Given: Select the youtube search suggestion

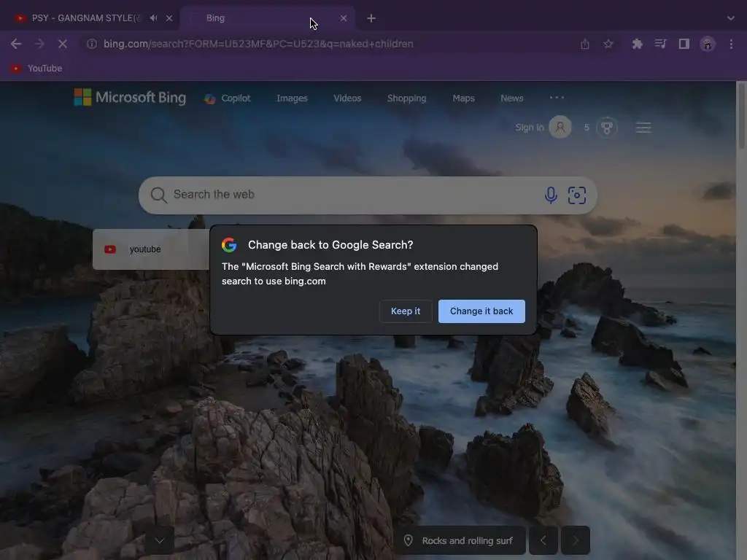Looking at the screenshot, I should [x=151, y=249].
